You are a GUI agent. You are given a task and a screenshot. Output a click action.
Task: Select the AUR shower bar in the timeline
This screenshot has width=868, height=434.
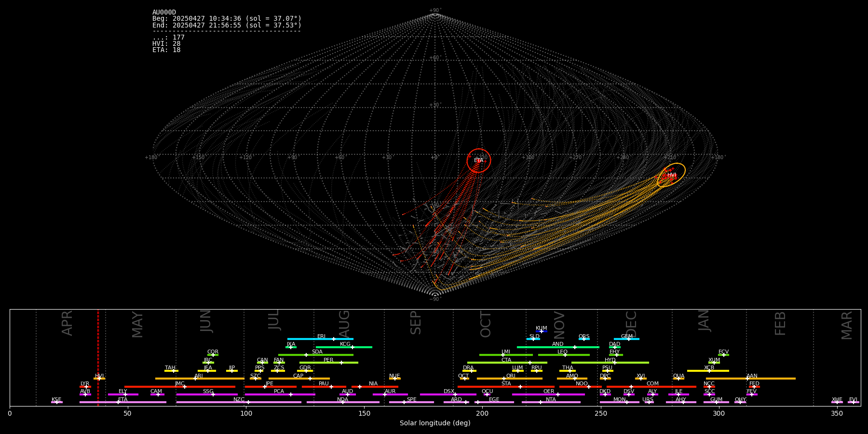point(390,394)
